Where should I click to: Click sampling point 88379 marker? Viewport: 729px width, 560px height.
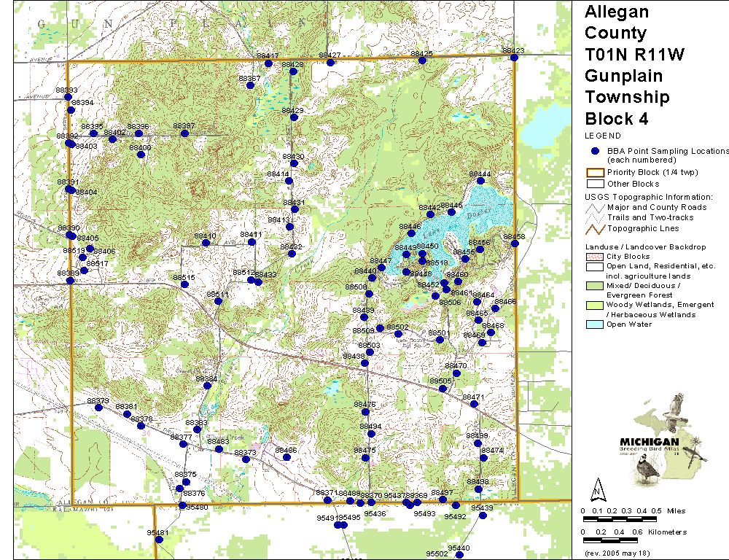coord(98,408)
